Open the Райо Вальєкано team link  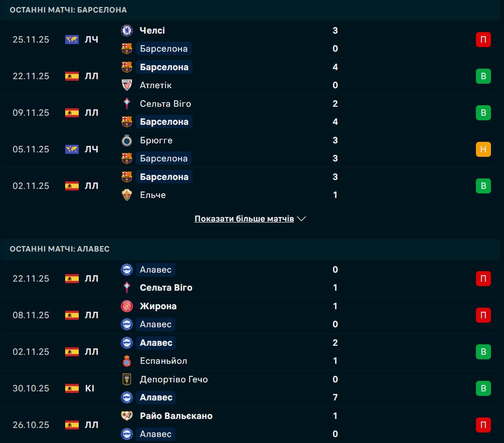coord(176,416)
